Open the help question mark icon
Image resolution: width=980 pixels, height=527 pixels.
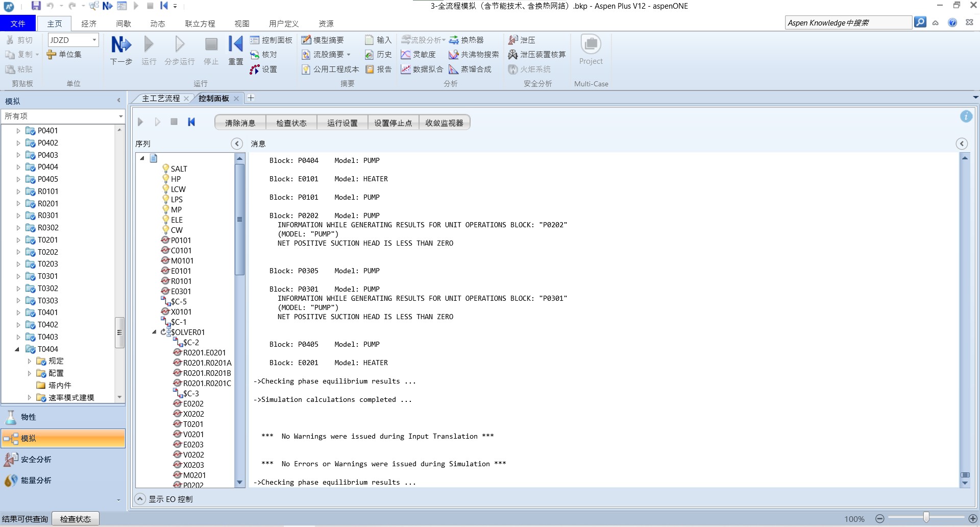pos(952,22)
